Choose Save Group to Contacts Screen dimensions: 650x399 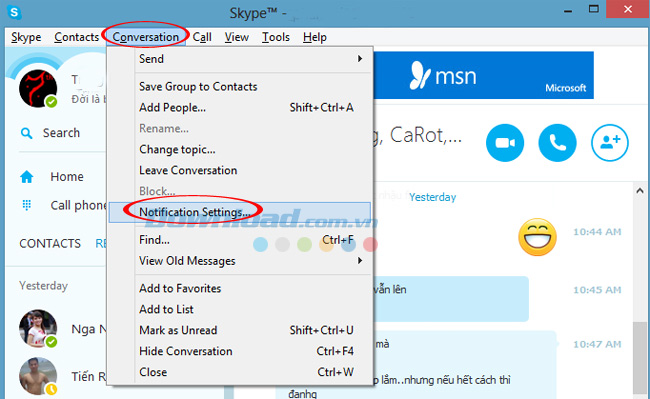click(240, 87)
